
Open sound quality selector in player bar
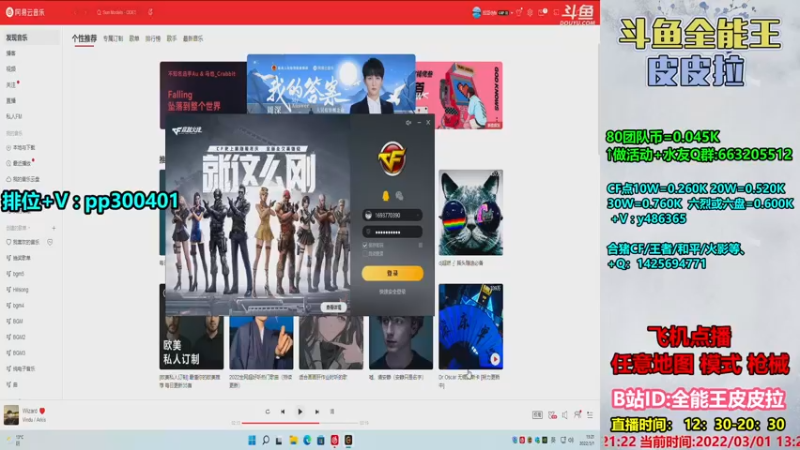[x=537, y=415]
